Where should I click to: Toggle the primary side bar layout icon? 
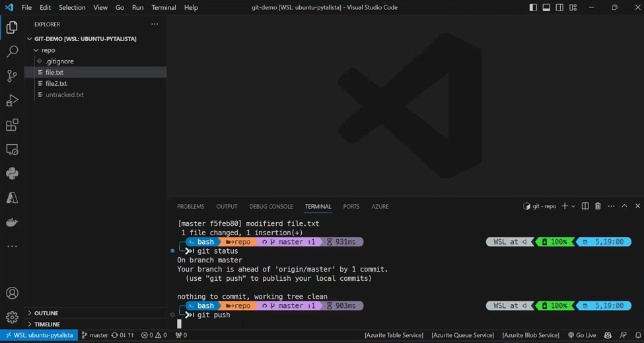533,7
